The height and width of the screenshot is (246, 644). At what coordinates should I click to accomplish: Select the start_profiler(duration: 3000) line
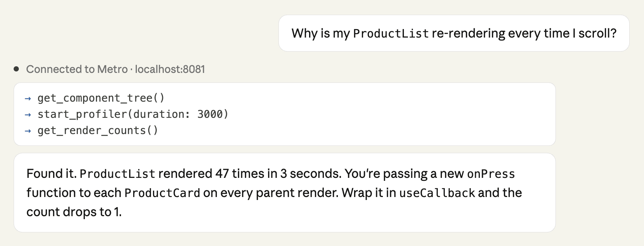(133, 115)
